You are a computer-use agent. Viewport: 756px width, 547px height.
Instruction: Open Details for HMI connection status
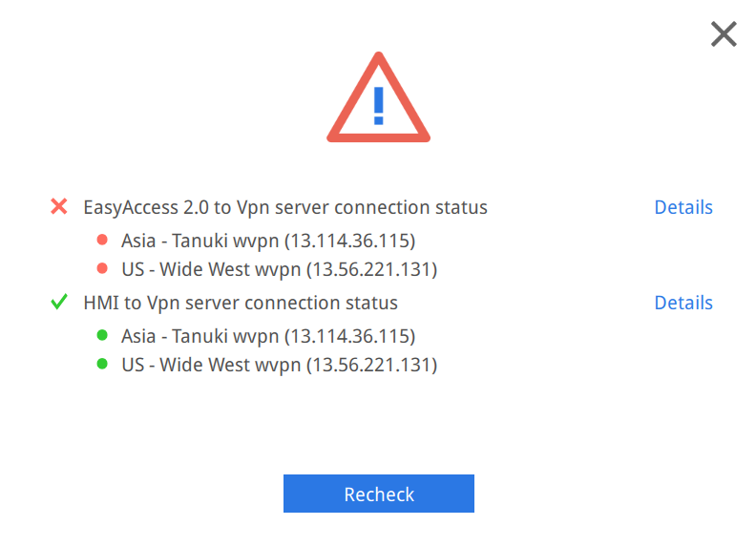(683, 303)
